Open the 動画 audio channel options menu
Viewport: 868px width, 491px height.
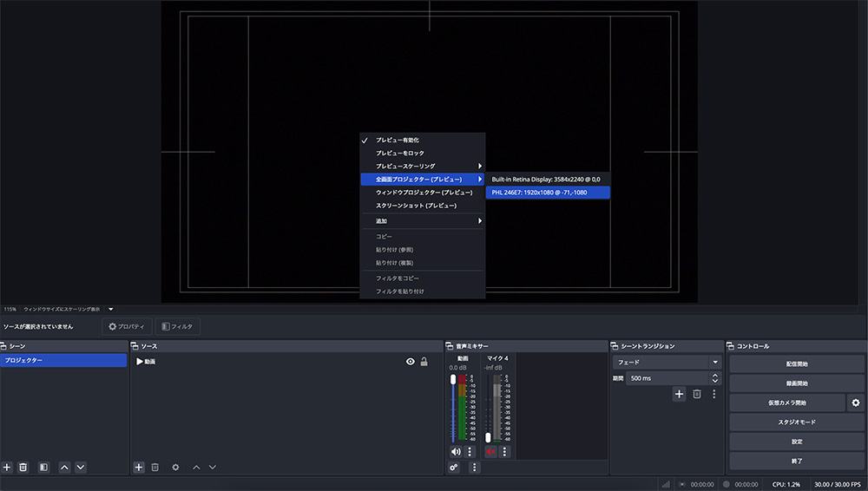(470, 451)
